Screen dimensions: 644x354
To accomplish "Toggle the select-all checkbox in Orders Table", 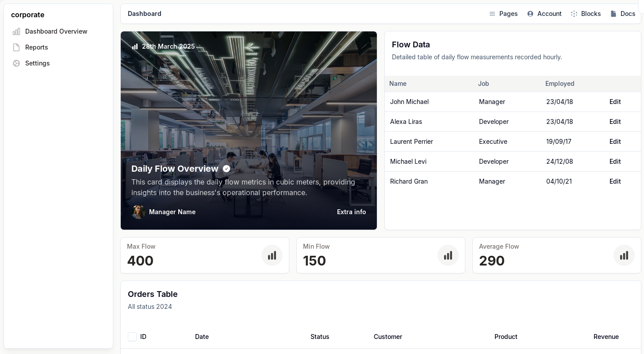I will (132, 337).
